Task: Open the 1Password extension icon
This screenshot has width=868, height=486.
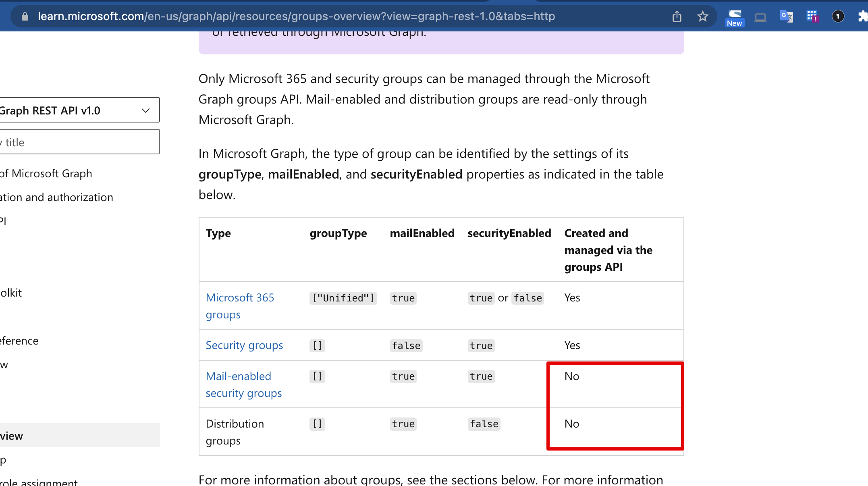Action: pyautogui.click(x=838, y=17)
